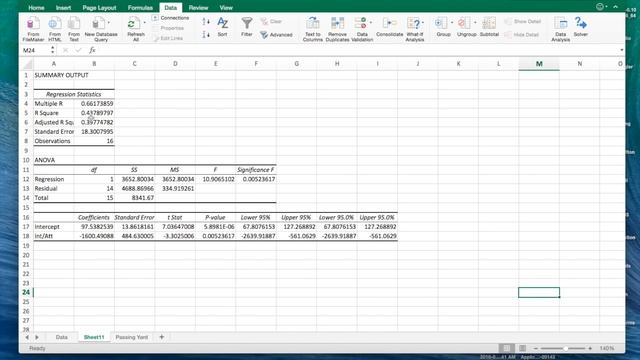Viewport: 640px width, 360px height.
Task: Launch the Solver add-in
Action: pyautogui.click(x=580, y=27)
